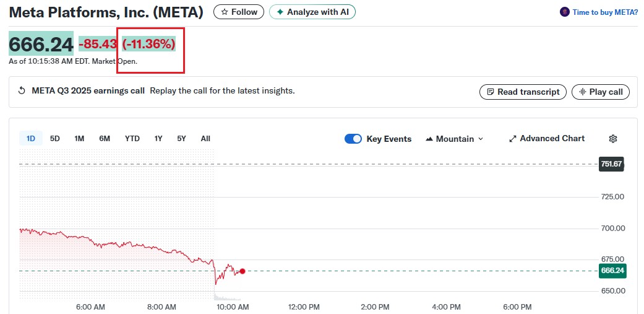Screen dimensions: 644x314
Task: Click transcript document icon
Action: (490, 92)
